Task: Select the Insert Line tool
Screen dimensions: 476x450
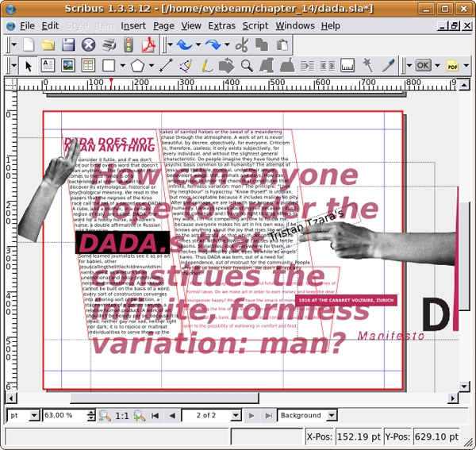Action: click(166, 66)
